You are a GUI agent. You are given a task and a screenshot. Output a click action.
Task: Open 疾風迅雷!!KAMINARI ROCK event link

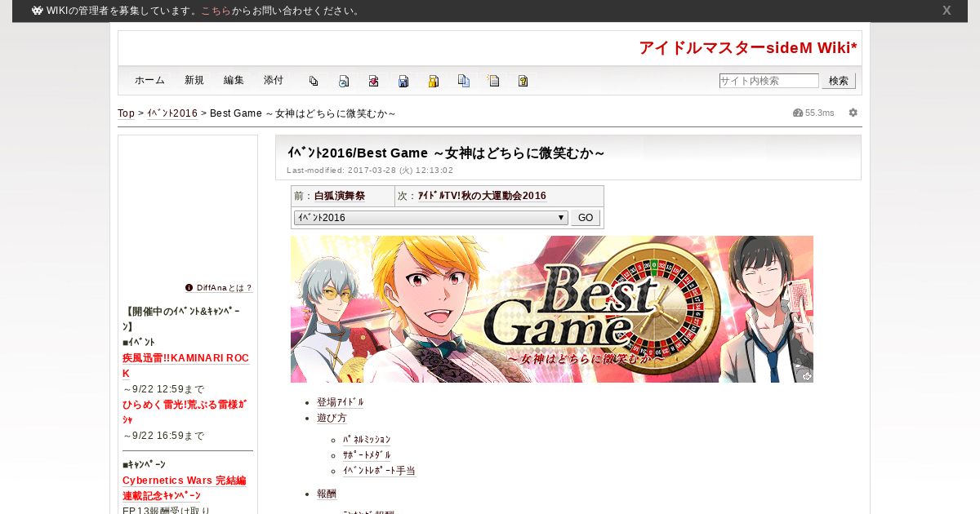click(x=185, y=366)
